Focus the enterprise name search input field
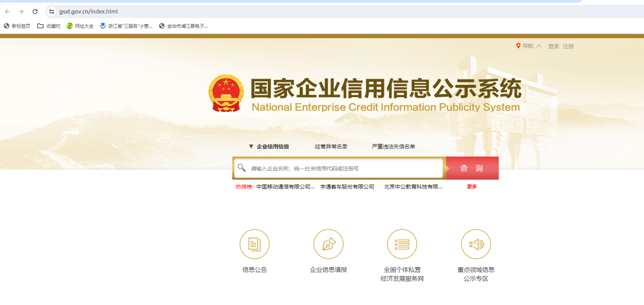The height and width of the screenshot is (305, 644). point(338,168)
